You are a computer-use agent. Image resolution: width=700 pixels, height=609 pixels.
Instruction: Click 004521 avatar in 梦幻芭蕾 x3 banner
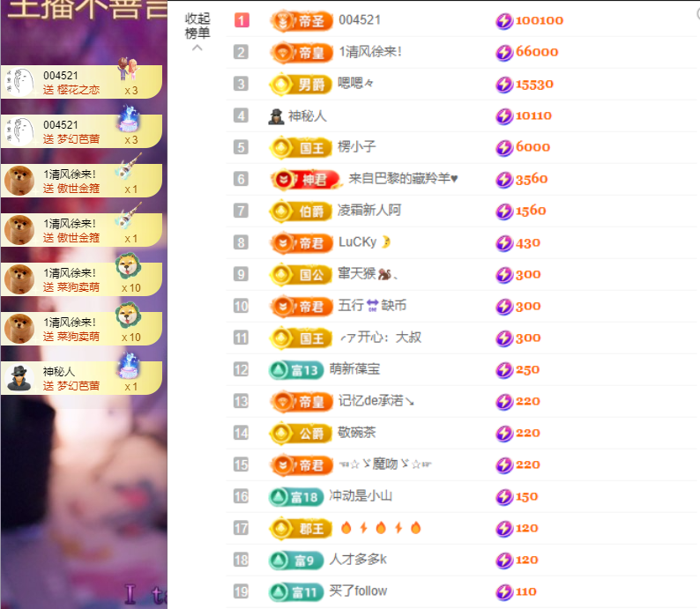(x=19, y=131)
